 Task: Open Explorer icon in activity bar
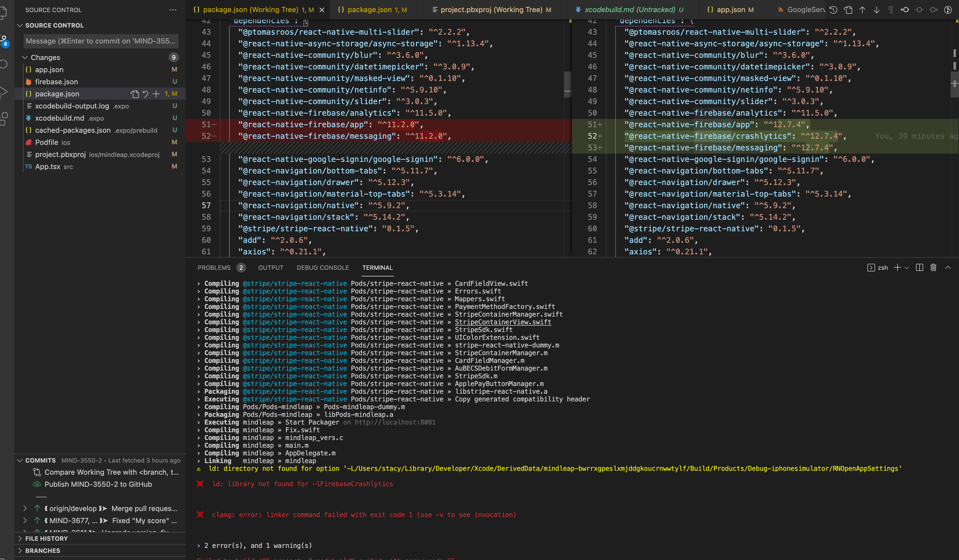[x=3, y=13]
